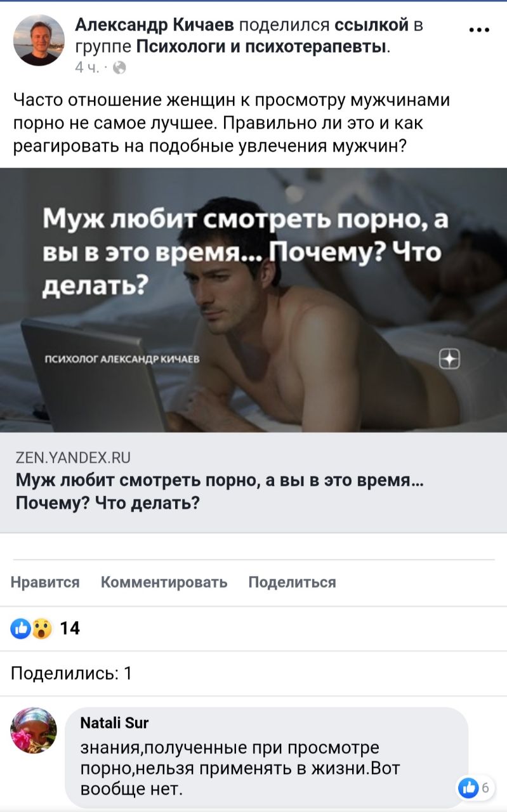Open Александр Кичаев's profile picture
The width and height of the screenshot is (507, 812).
(x=39, y=41)
